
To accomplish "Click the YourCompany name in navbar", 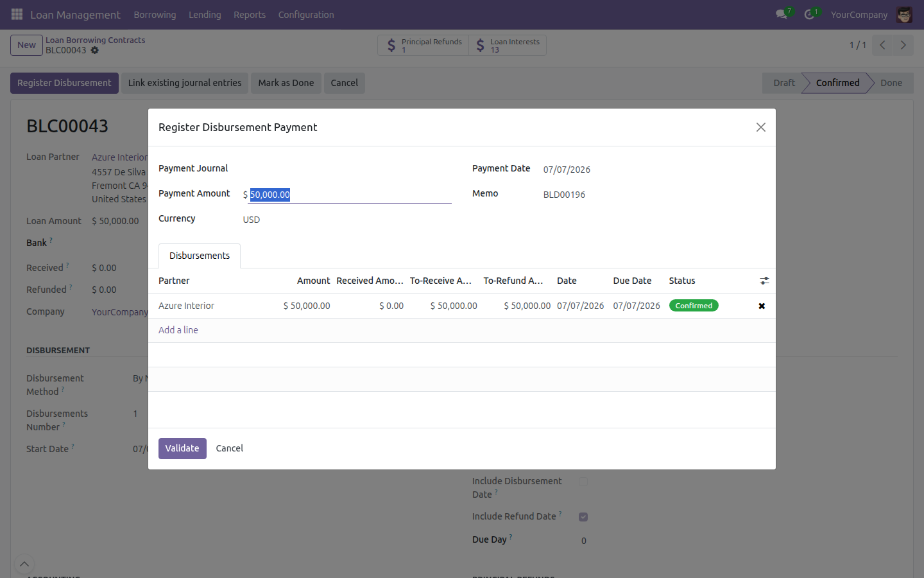I will [859, 14].
